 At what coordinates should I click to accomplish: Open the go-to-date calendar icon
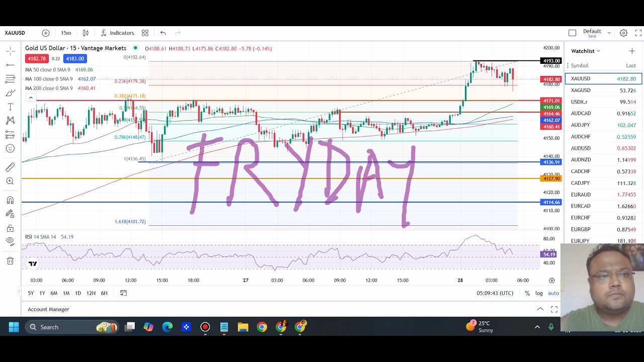click(123, 293)
